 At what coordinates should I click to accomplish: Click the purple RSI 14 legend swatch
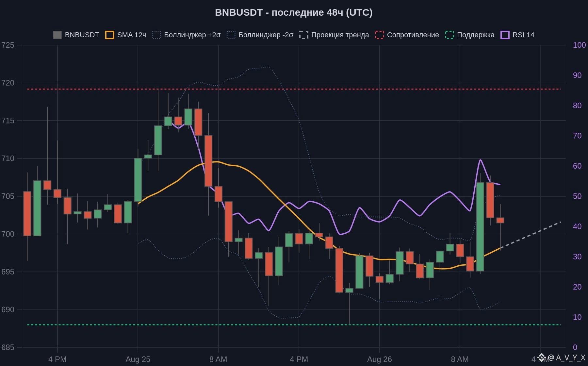coord(505,35)
